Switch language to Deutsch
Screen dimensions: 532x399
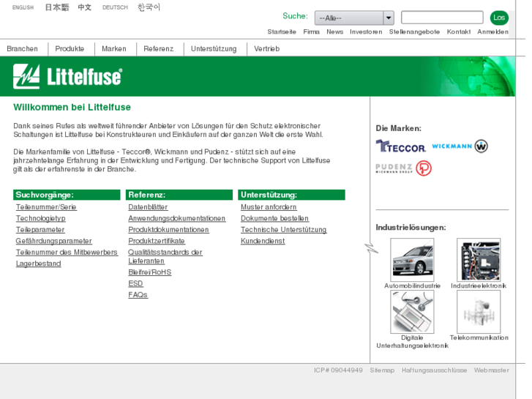(x=115, y=7)
